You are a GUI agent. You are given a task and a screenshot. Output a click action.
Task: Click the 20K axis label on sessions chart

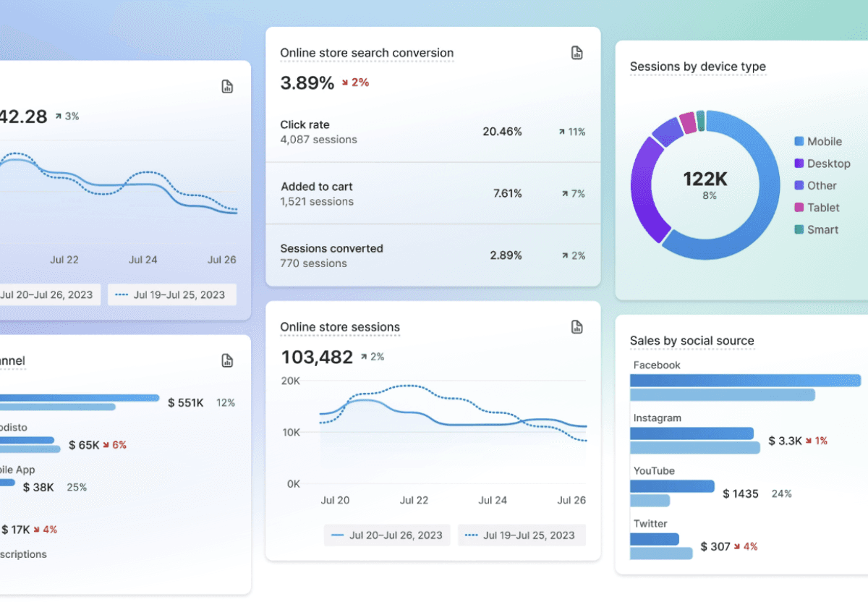(290, 381)
